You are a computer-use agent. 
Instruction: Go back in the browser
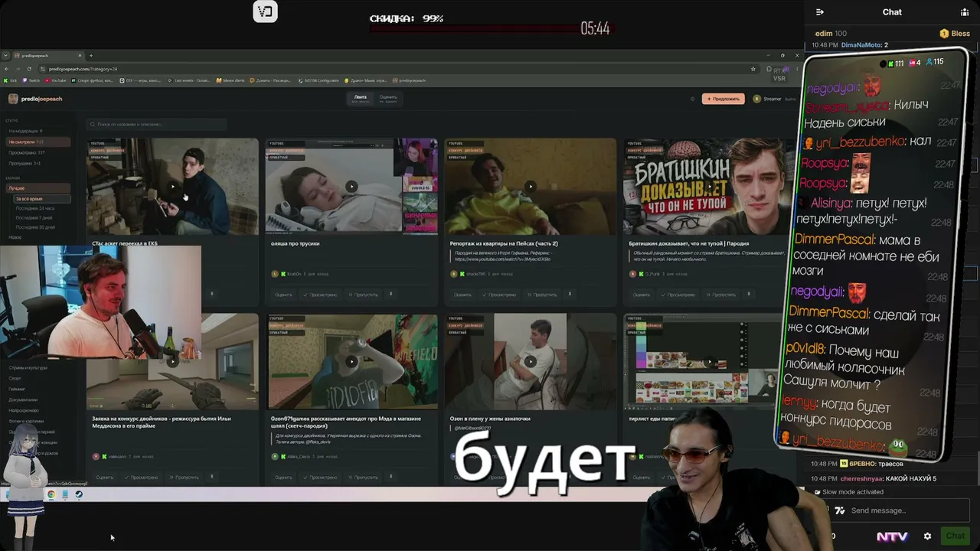tap(6, 69)
